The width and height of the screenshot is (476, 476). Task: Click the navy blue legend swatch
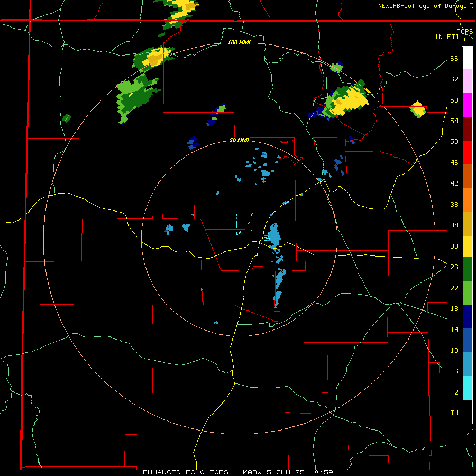[467, 317]
